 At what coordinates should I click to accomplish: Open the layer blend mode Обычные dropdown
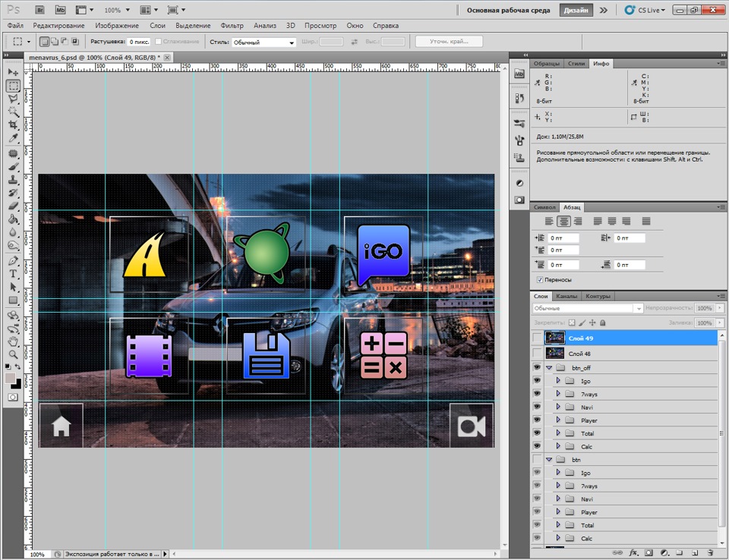(x=587, y=308)
